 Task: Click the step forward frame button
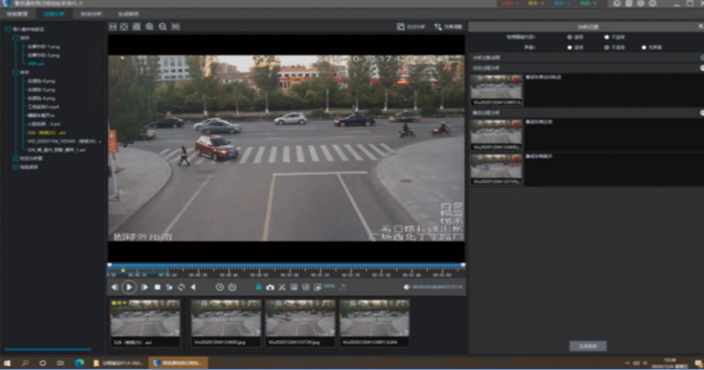[x=145, y=287]
